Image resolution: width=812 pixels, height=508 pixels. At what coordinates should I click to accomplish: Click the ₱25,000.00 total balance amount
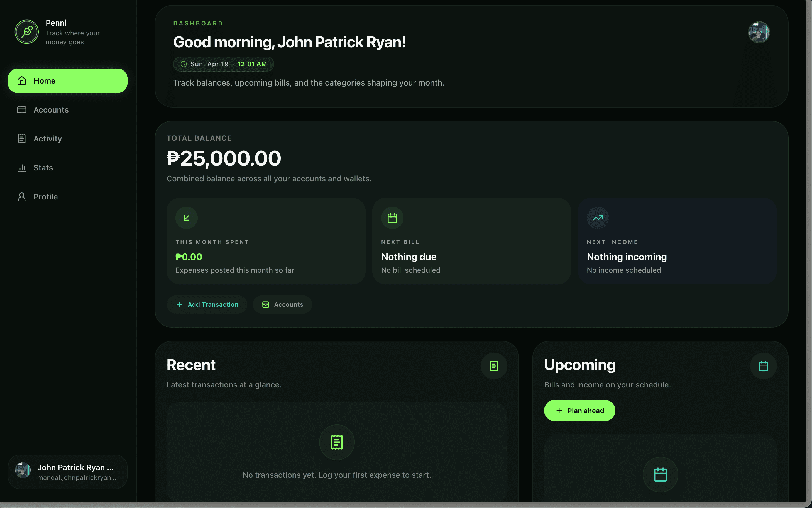[224, 158]
